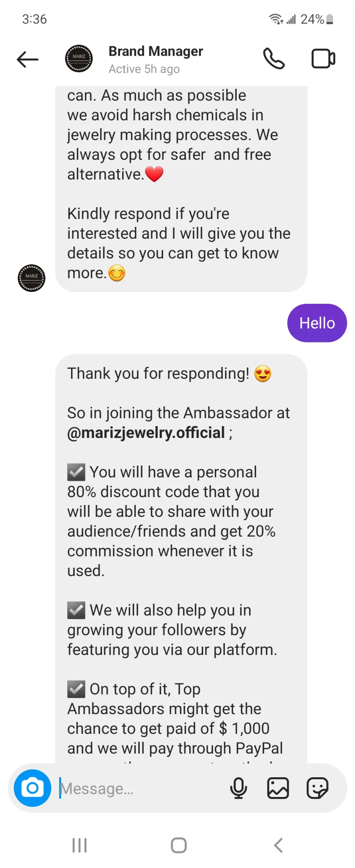Viewport: 355px width, 868px height.
Task: Focus the Message text input field
Action: point(142,788)
